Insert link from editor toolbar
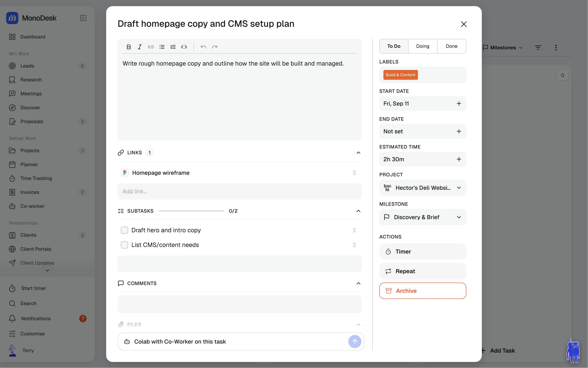The height and width of the screenshot is (368, 588). click(x=151, y=47)
